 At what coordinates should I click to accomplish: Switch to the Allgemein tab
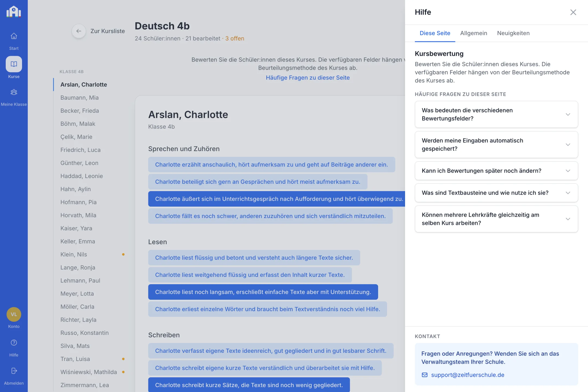pyautogui.click(x=473, y=33)
